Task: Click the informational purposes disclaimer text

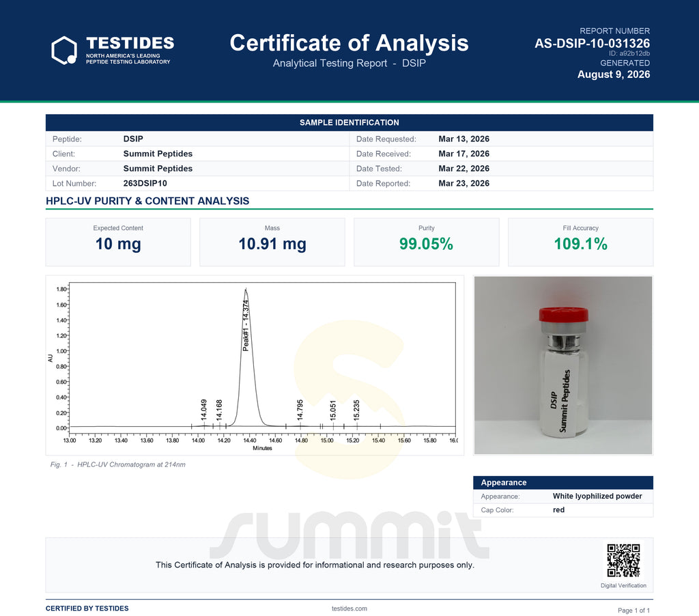Action: [315, 565]
